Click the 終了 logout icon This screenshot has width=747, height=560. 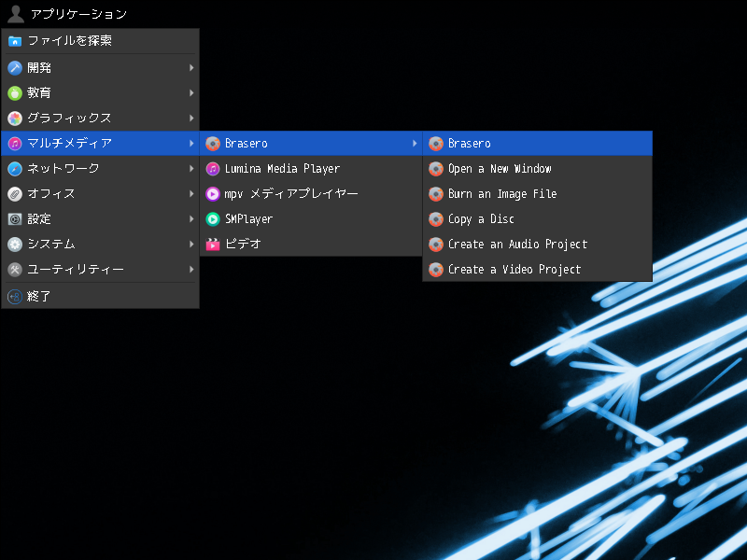coord(15,297)
